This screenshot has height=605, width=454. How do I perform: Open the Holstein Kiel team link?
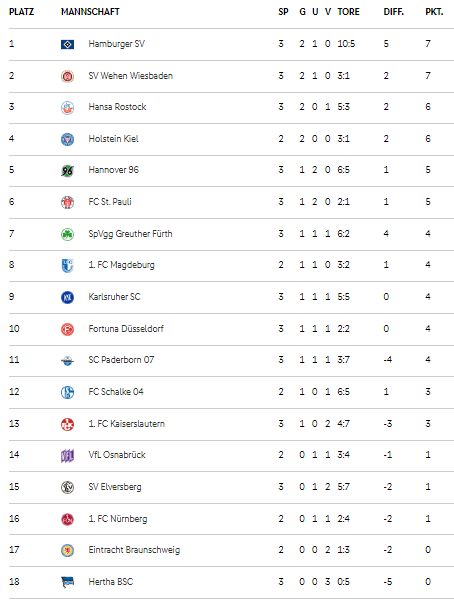[x=113, y=139]
